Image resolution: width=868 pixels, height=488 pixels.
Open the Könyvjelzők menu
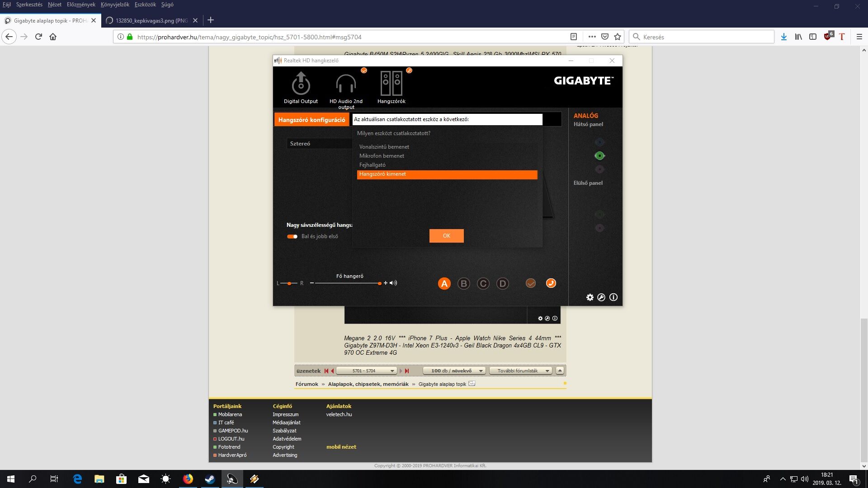tap(115, 5)
